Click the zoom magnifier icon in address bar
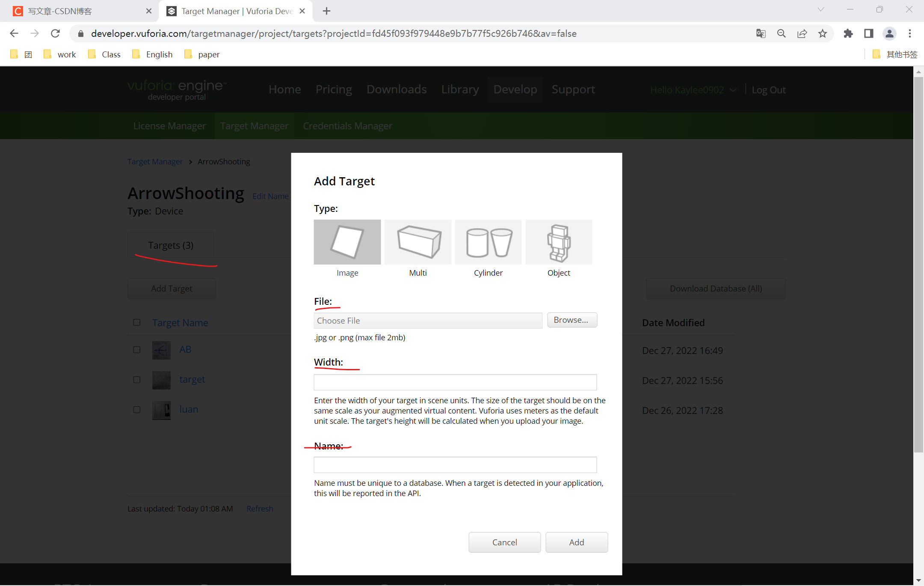 point(781,33)
